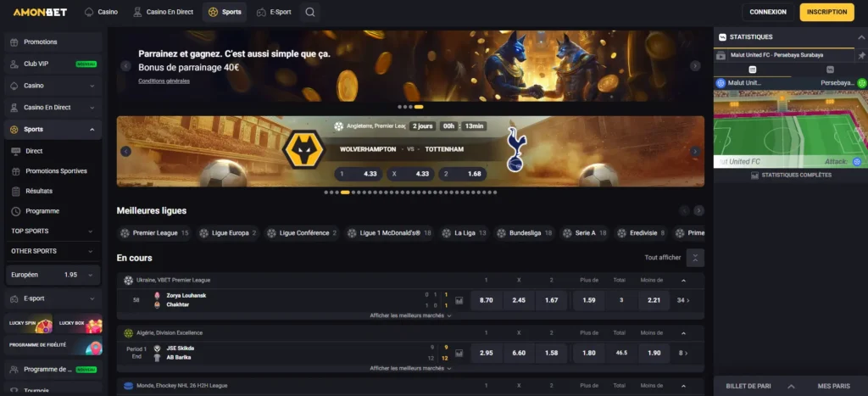Expand TOP SPORTS list

tap(53, 231)
